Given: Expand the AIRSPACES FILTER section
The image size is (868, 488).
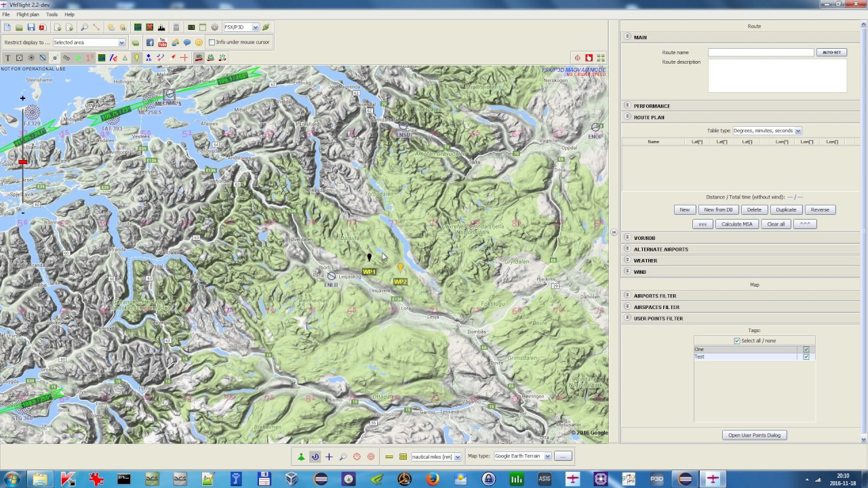Looking at the screenshot, I should click(x=627, y=307).
